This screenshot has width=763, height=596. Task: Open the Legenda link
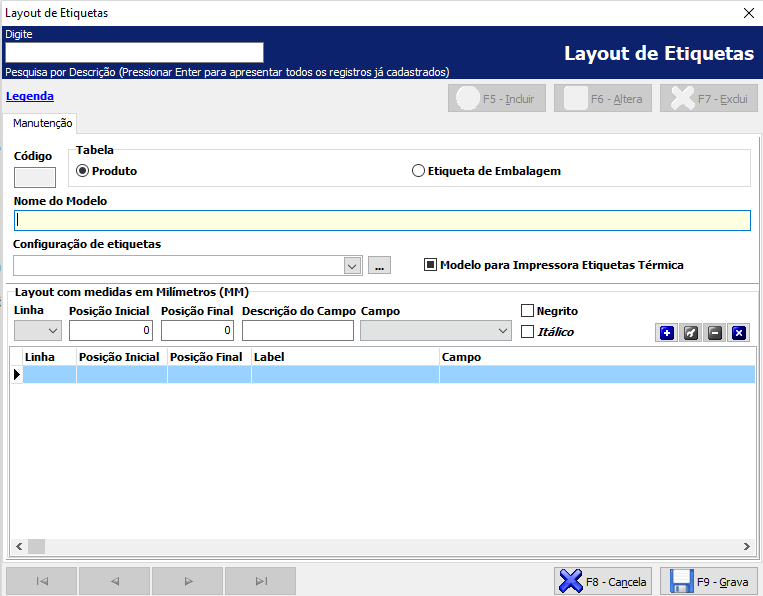[x=30, y=97]
